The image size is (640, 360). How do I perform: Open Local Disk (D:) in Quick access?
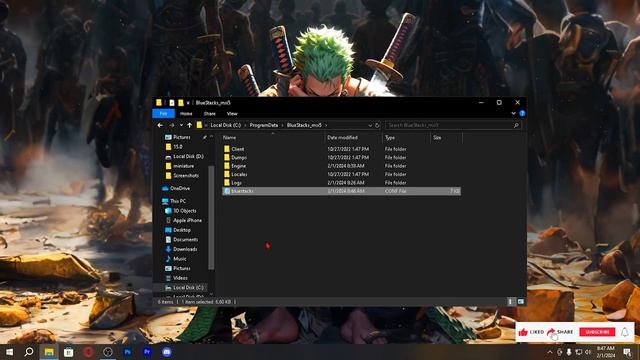coord(188,156)
